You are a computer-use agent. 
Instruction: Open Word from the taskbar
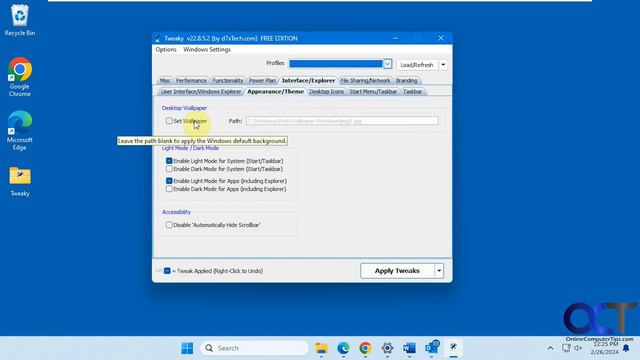coord(409,348)
